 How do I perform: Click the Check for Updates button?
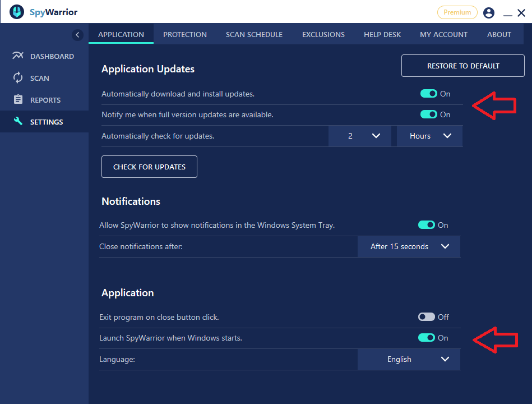point(149,167)
